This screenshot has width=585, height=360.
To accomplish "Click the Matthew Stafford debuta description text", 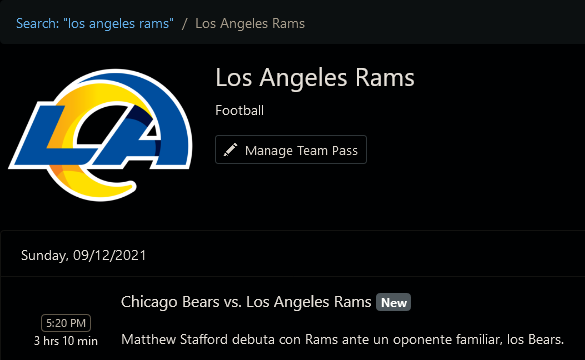I will 342,340.
